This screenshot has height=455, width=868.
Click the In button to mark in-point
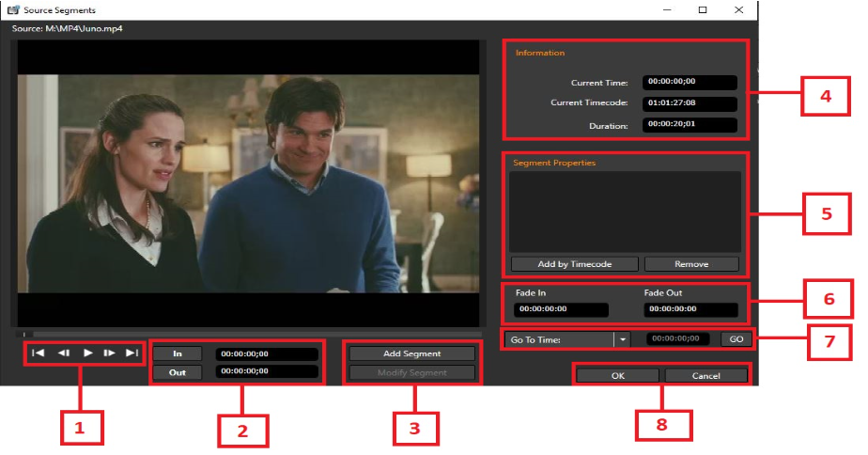[x=178, y=353]
